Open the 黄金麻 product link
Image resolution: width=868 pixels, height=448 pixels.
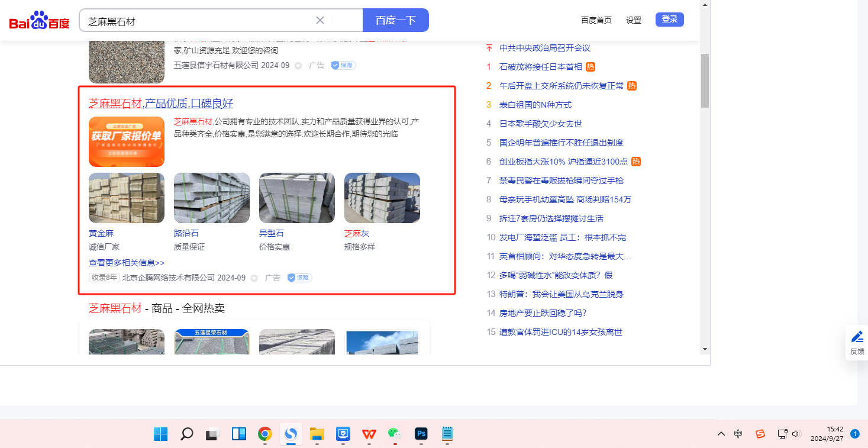(x=101, y=233)
